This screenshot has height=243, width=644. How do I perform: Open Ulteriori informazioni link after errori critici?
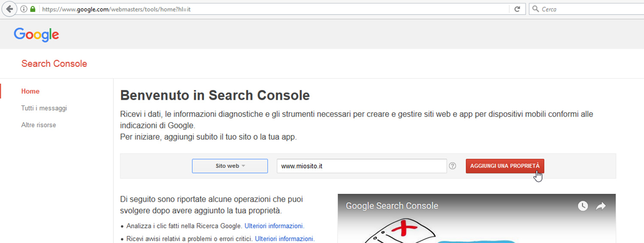pos(285,239)
